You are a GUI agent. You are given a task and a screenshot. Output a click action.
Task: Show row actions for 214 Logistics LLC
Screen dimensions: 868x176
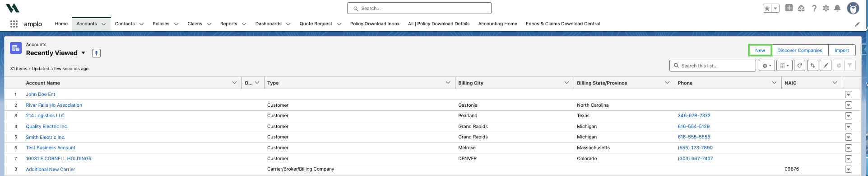point(848,116)
